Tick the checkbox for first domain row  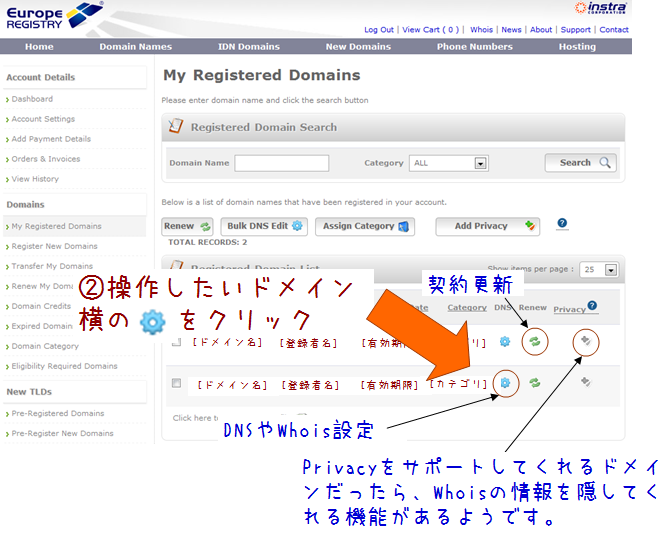176,342
